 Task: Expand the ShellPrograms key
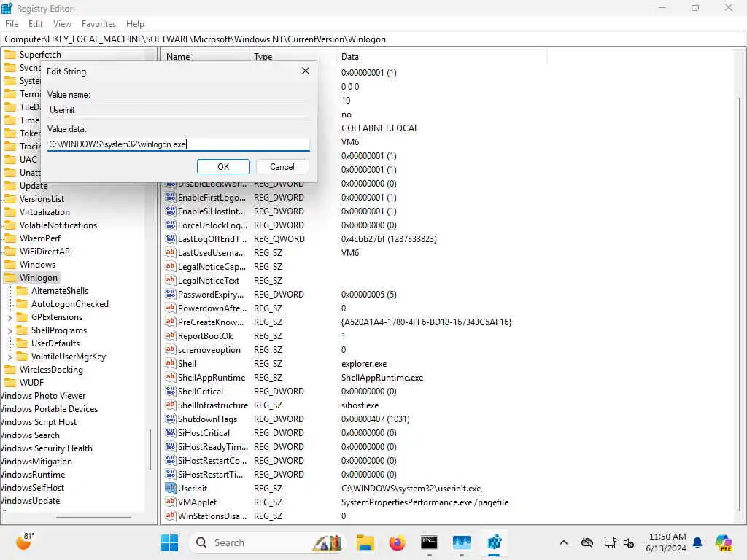point(10,330)
